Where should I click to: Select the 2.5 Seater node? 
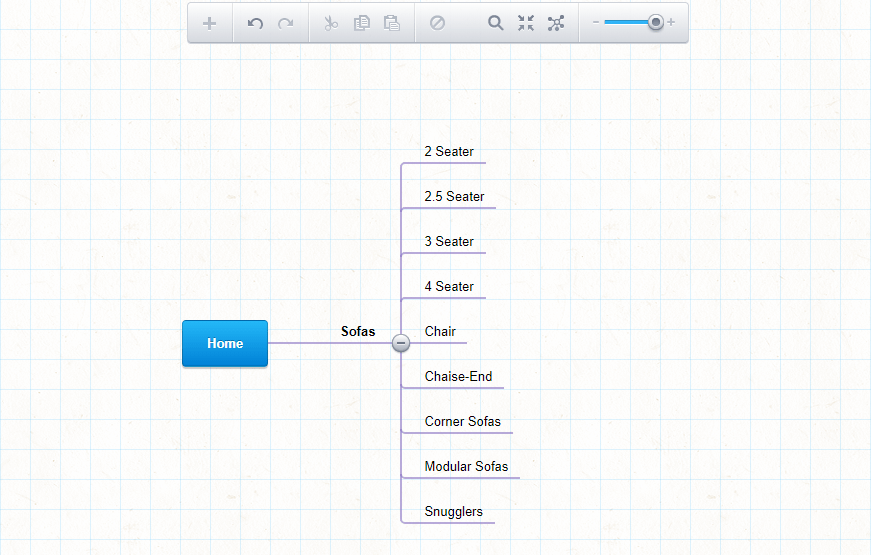(454, 197)
